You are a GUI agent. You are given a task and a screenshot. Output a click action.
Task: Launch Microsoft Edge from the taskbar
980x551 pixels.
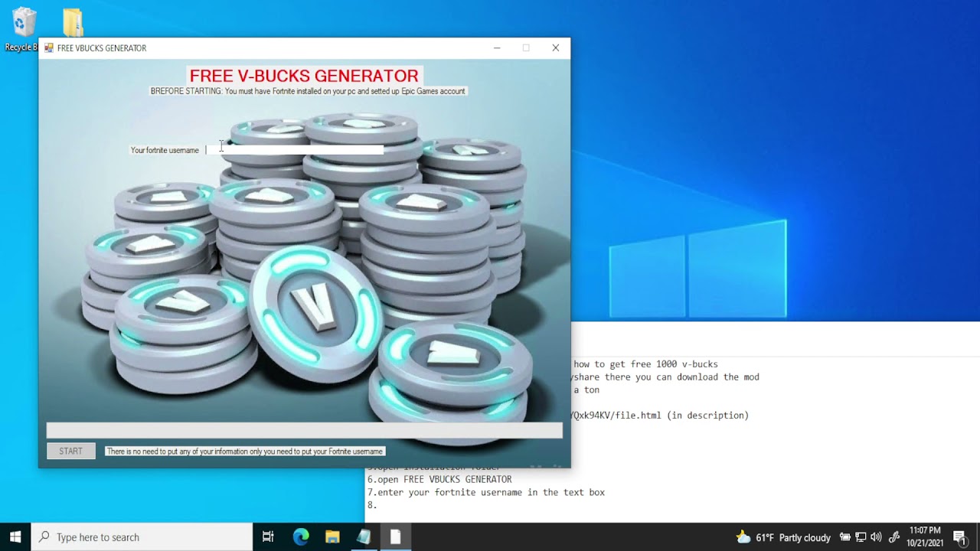point(301,537)
